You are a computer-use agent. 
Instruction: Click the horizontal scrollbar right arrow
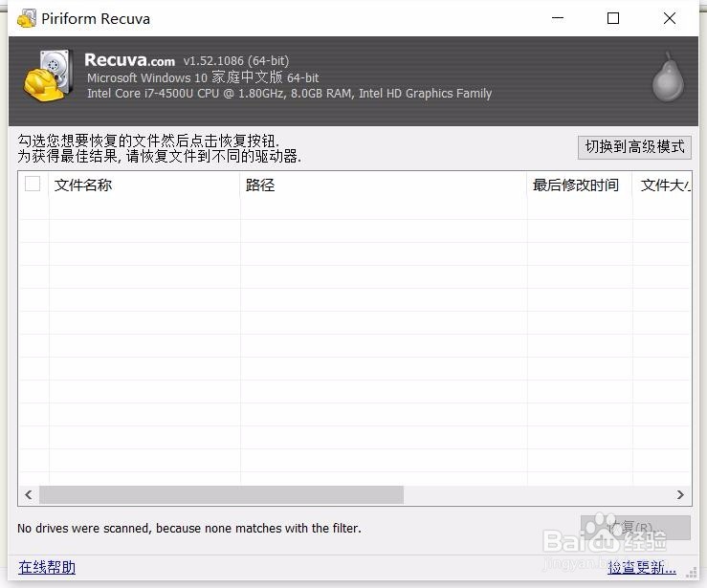(x=680, y=494)
